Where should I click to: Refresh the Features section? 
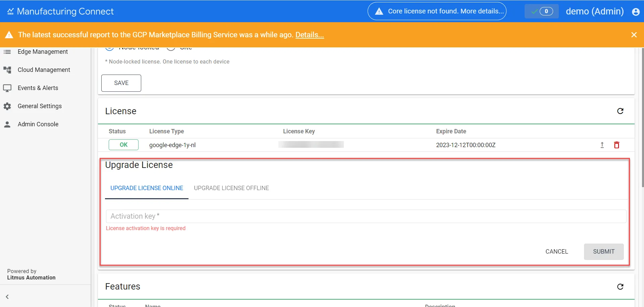(x=620, y=287)
